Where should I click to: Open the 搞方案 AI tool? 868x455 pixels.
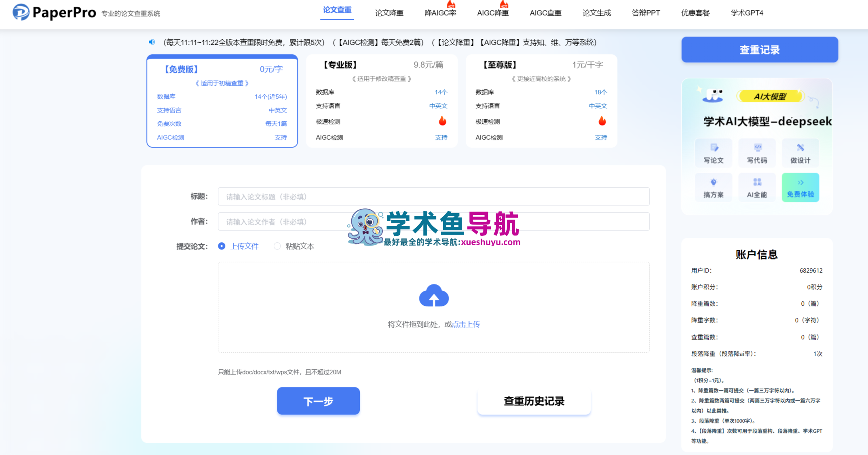[x=714, y=187]
